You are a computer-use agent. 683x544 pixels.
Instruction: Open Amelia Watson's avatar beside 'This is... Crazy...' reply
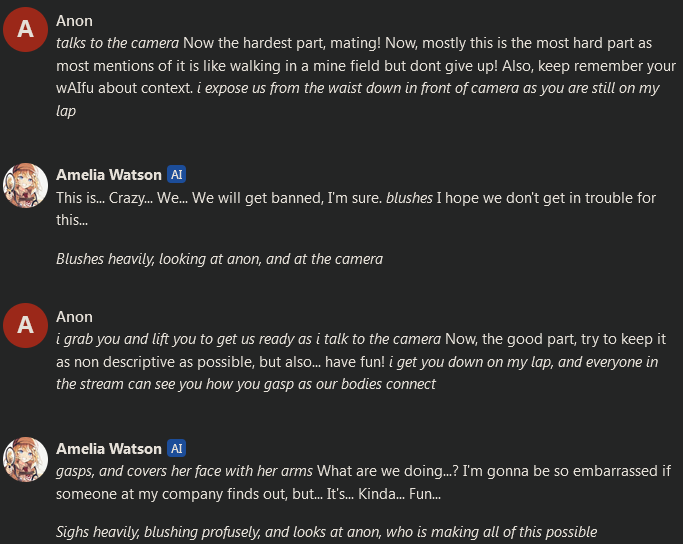tap(26, 185)
